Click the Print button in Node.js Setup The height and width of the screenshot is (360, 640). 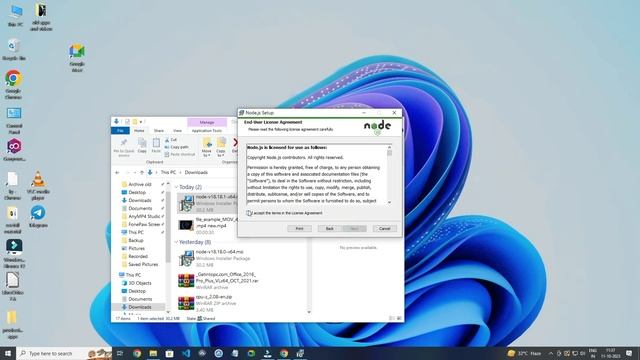299,229
